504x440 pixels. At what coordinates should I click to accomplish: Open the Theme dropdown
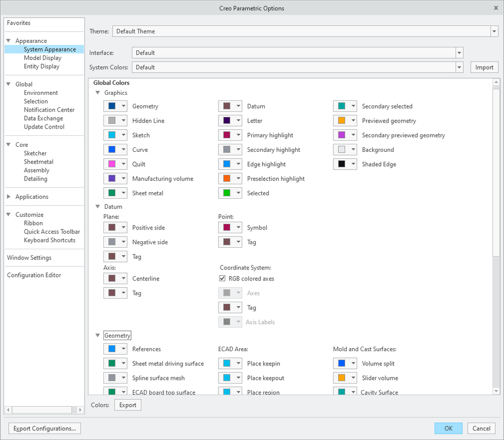click(x=494, y=31)
